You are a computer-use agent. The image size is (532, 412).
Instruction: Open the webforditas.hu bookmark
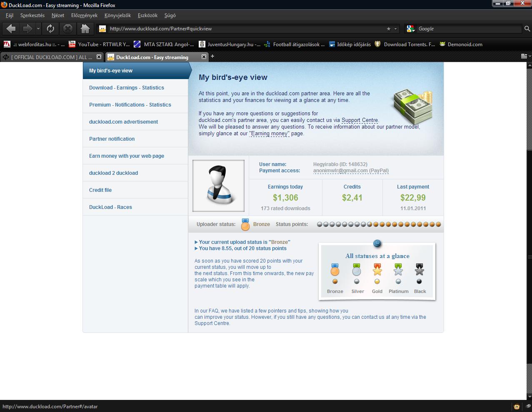coord(34,44)
